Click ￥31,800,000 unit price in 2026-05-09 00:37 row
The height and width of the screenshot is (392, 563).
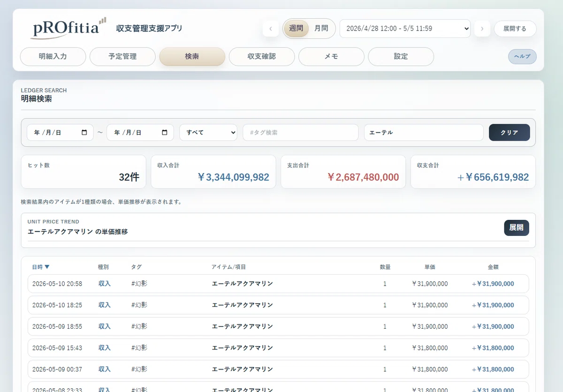coord(430,369)
